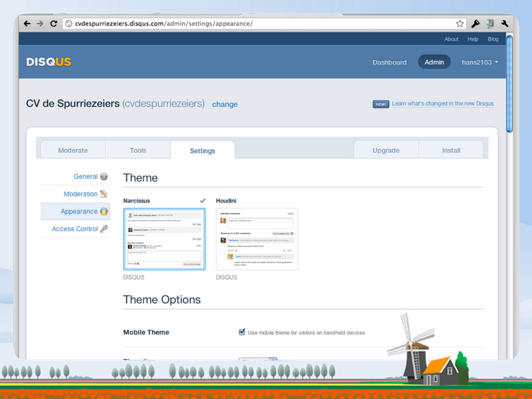532x399 pixels.
Task: Click the Theme Options heading
Action: tap(162, 300)
